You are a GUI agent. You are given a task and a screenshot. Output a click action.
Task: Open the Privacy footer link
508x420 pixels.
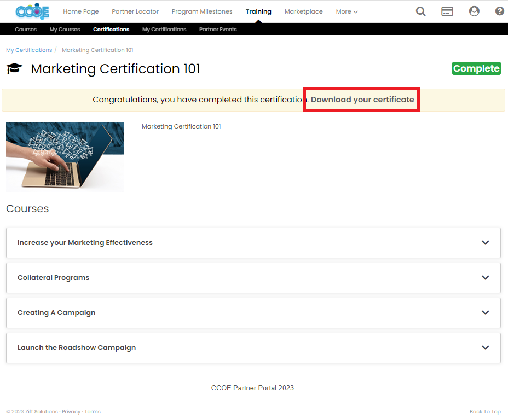point(71,412)
